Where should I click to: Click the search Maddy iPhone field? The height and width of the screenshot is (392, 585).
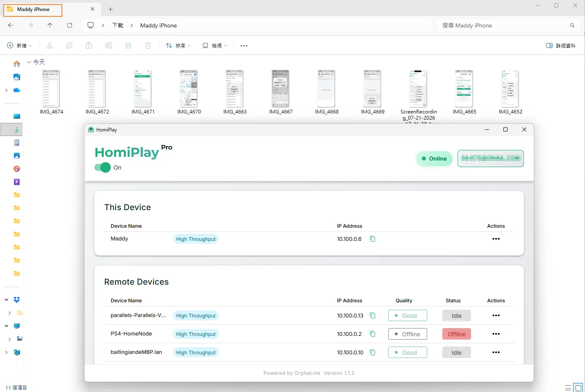(x=508, y=25)
